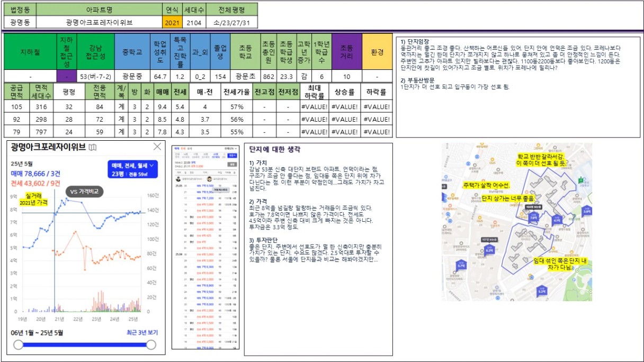The height and width of the screenshot is (362, 644).
Task: Select the 광문중 cell
Action: tap(132, 77)
